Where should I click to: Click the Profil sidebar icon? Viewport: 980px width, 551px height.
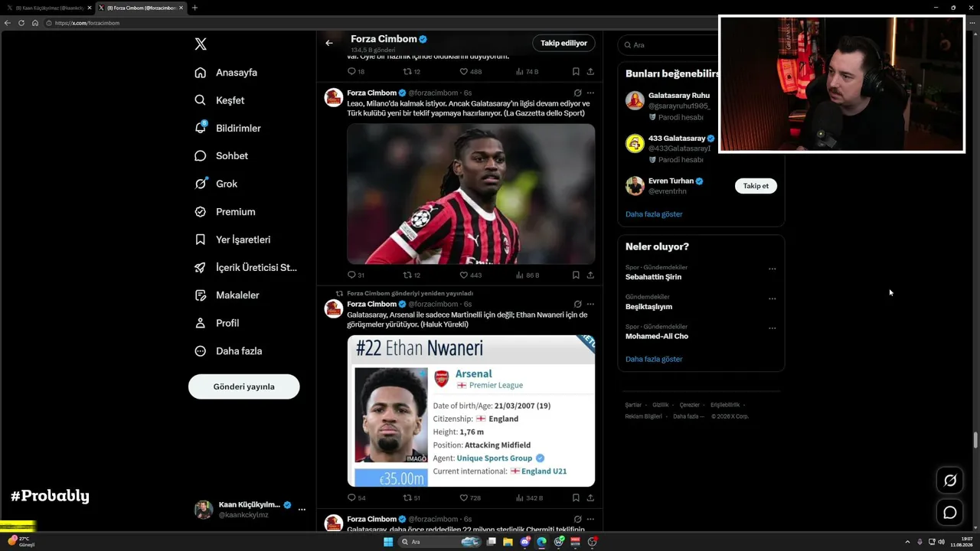pyautogui.click(x=201, y=323)
